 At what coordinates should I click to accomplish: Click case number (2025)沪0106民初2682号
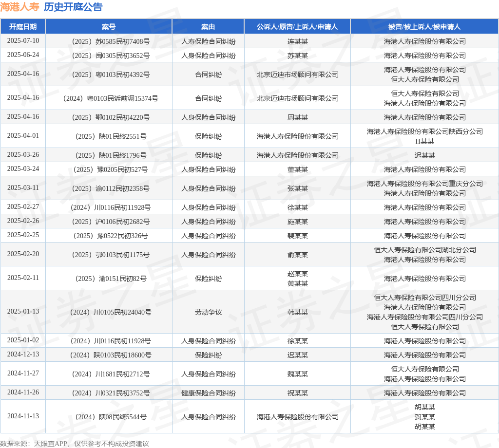click(111, 222)
